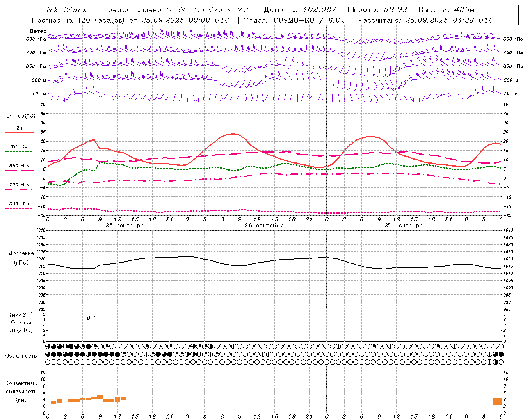
Task: Click the "Тем-ра(°C)" temperature panel label
Action: (x=19, y=116)
